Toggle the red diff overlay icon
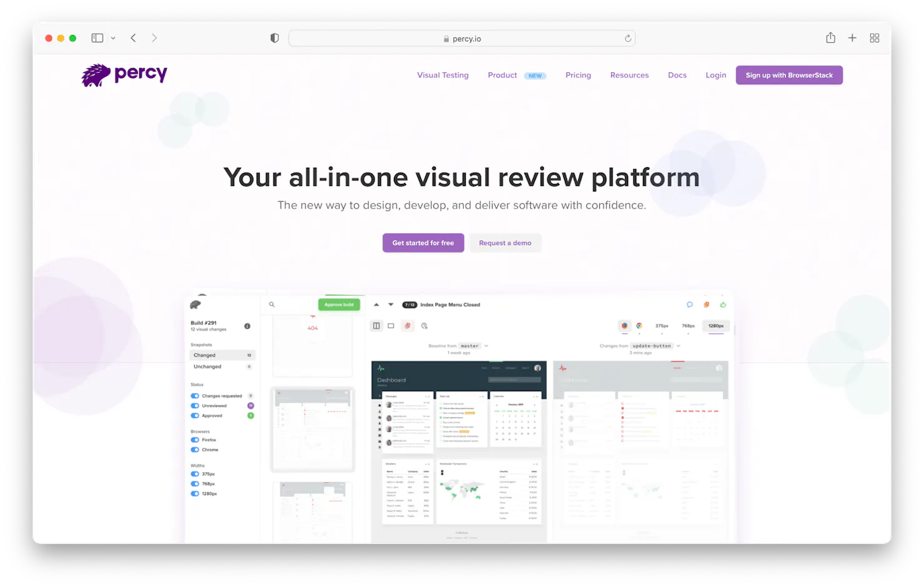The height and width of the screenshot is (587, 924). 407,326
